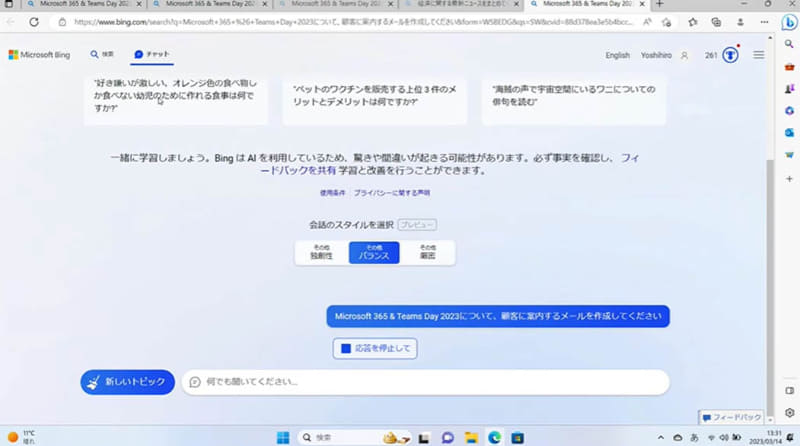Open the 使用条件 link

(x=332, y=193)
